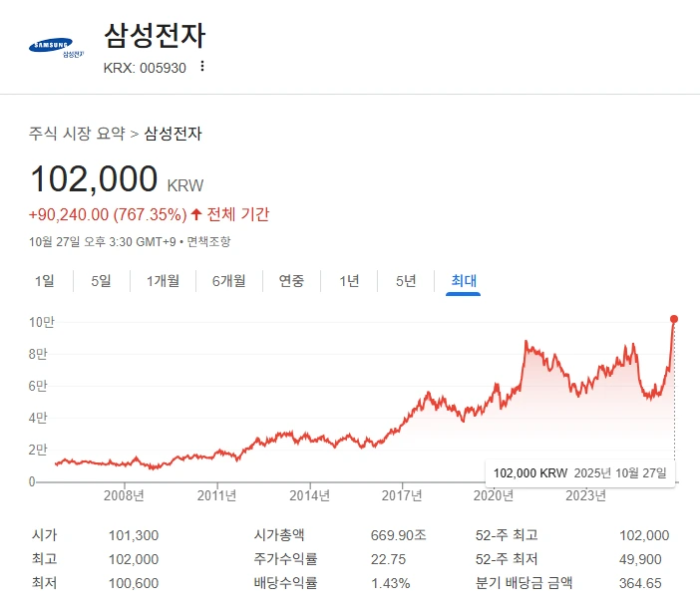The height and width of the screenshot is (610, 700).
Task: Click the 52-주 최고 label
Action: [x=507, y=535]
